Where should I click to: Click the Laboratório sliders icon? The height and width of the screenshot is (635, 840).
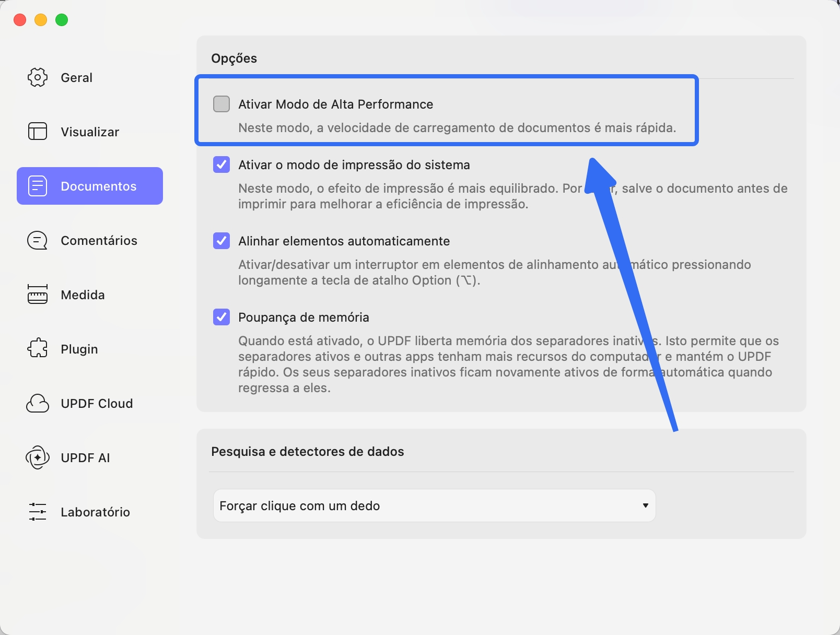point(38,512)
